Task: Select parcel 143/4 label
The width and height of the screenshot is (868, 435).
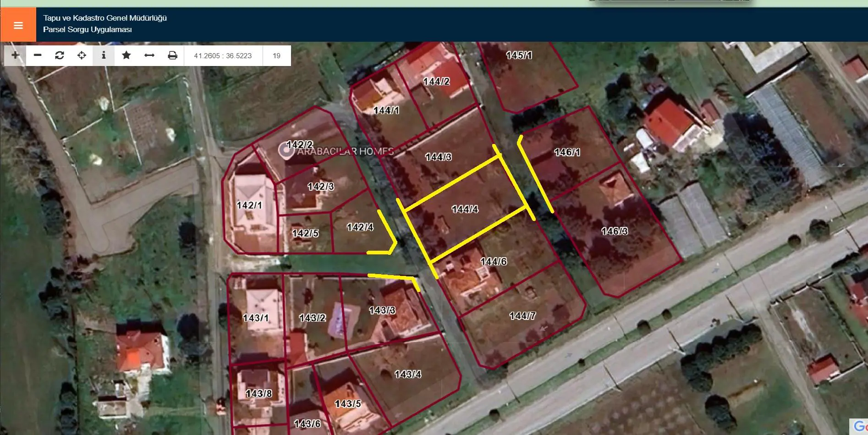Action: click(x=408, y=374)
